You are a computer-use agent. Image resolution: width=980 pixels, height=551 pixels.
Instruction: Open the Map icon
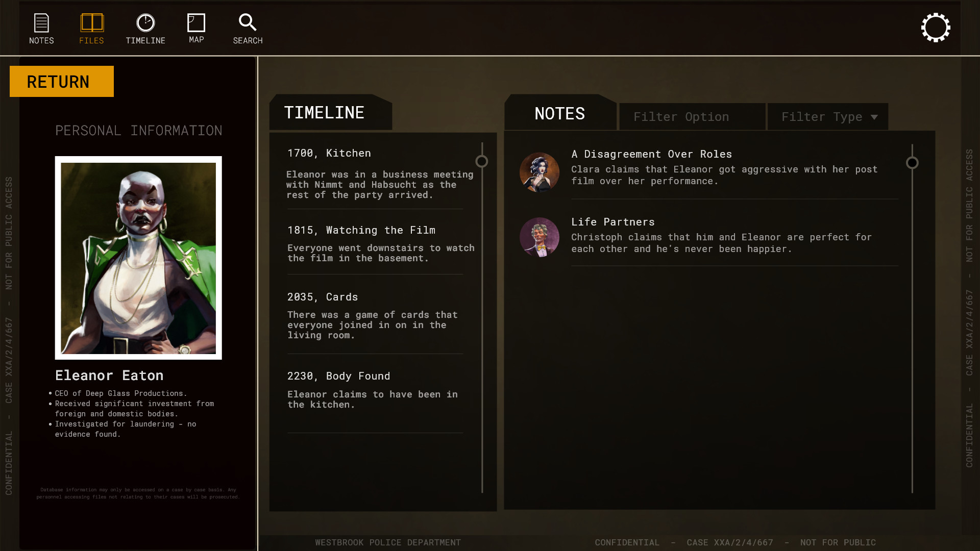coord(196,23)
